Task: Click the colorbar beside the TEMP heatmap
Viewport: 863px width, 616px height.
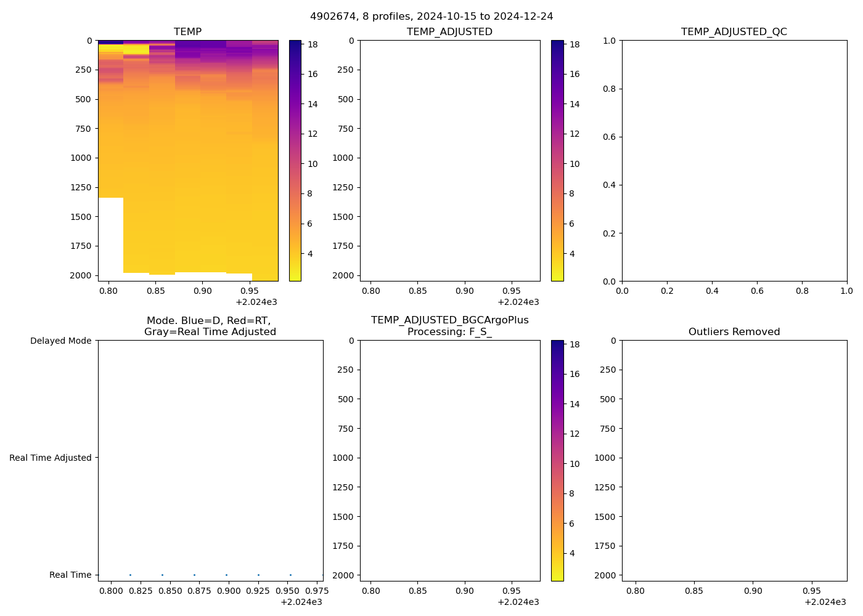Action: pyautogui.click(x=295, y=160)
